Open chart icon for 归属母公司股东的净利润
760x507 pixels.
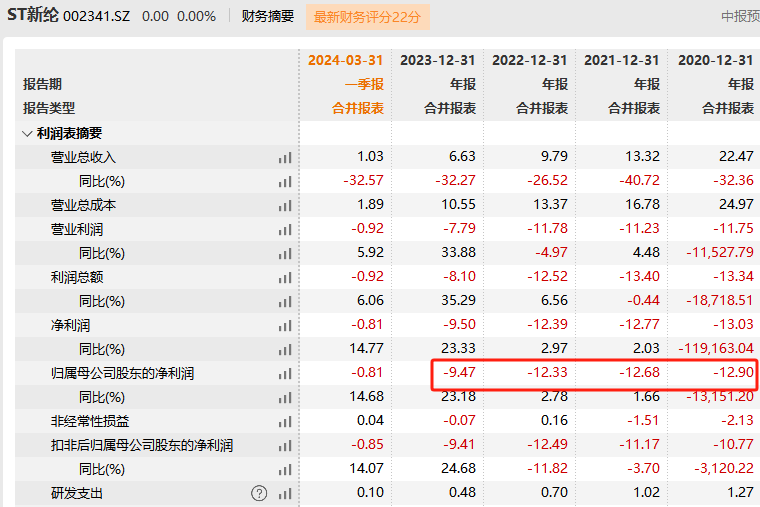[x=285, y=373]
